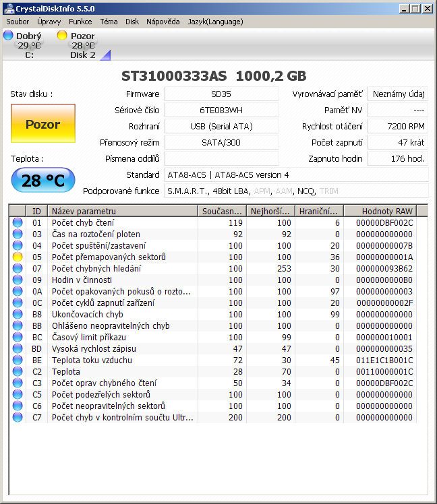This screenshot has height=504, width=437.
Task: Click status orb for attribute B8
Action: click(x=18, y=314)
